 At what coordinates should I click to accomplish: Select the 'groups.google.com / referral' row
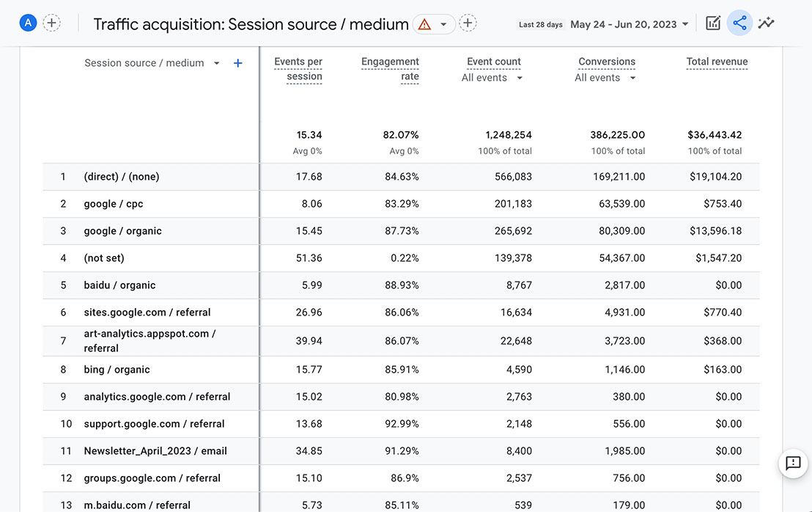coord(401,478)
